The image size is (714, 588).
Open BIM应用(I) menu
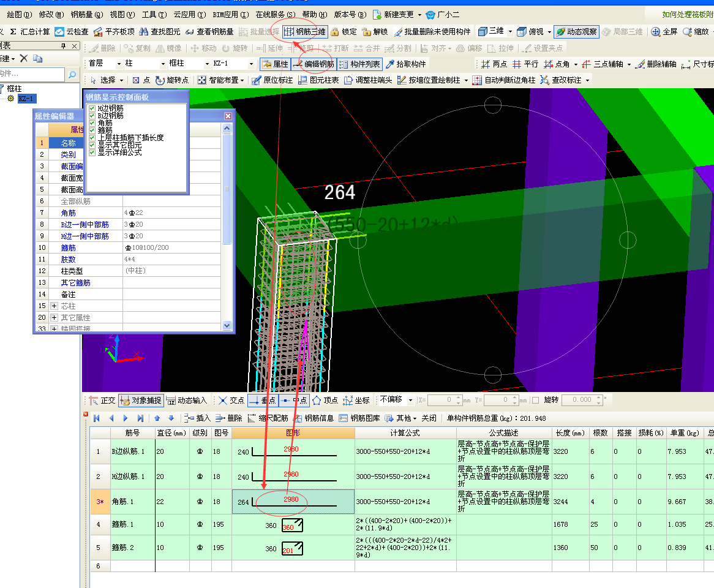click(231, 15)
